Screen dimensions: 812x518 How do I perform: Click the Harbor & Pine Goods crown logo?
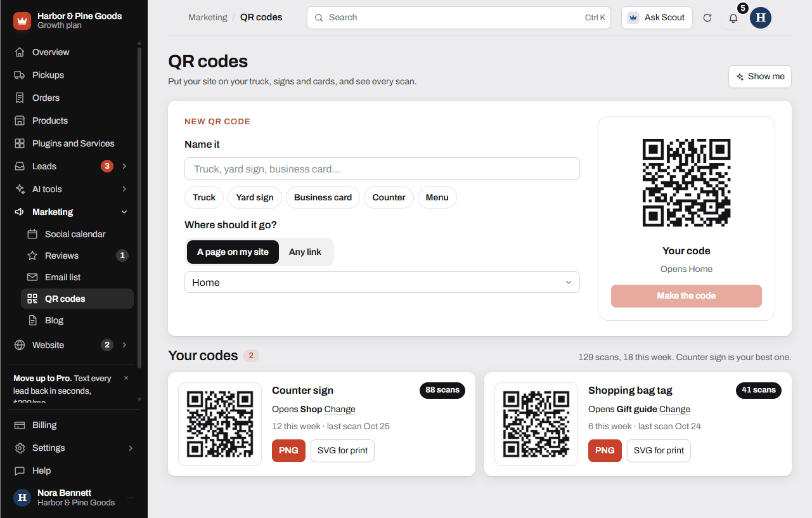point(22,21)
